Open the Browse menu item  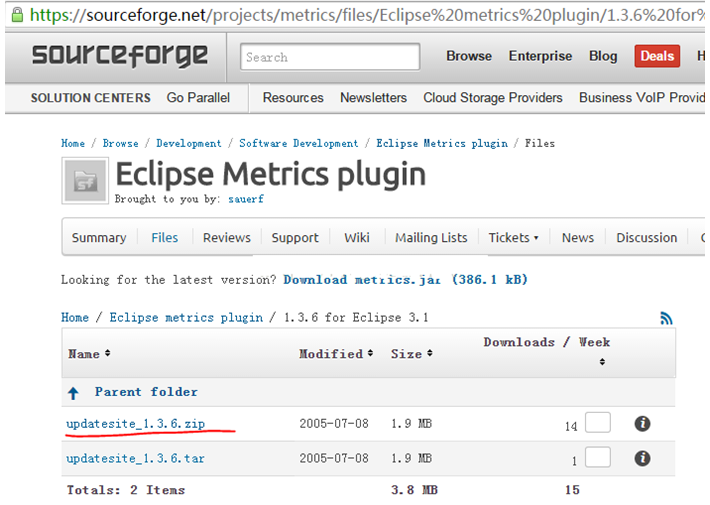469,56
